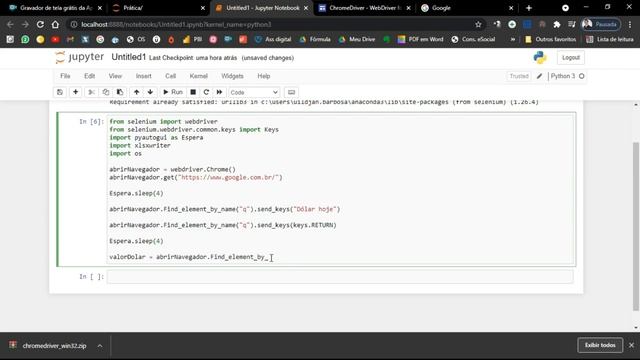
Task: Click the localhost address bar
Action: click(x=276, y=24)
